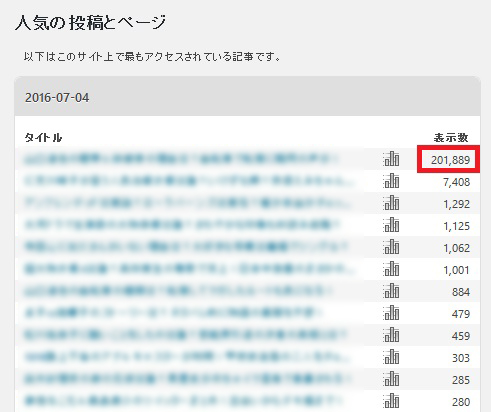The height and width of the screenshot is (412, 491).
Task: Open stats chart icon beside 280 views
Action: (x=391, y=401)
